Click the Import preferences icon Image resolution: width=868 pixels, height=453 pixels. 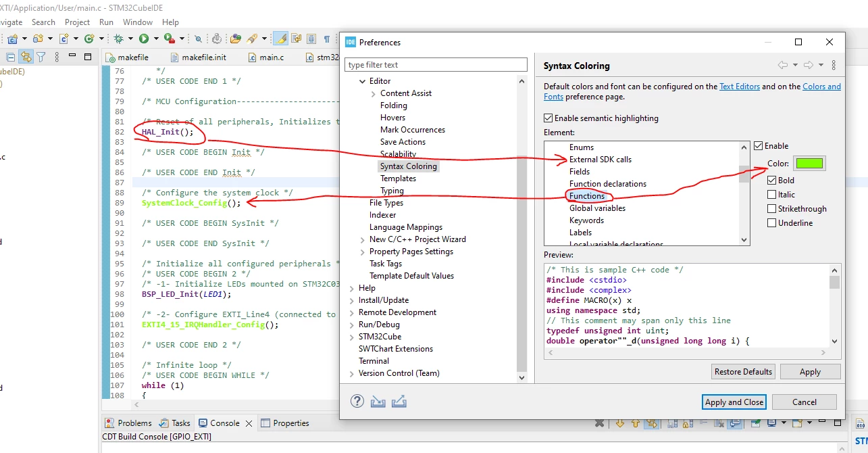tap(378, 401)
